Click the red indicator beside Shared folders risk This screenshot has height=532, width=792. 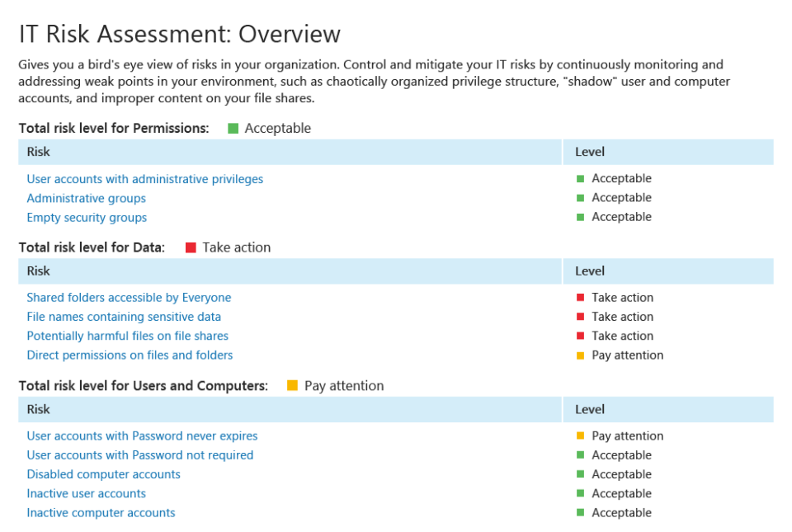578,297
